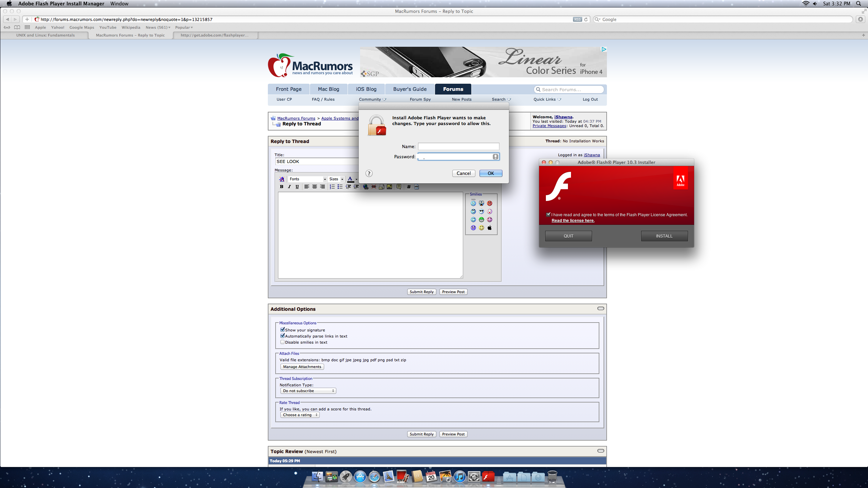The height and width of the screenshot is (488, 868).
Task: Open the 'Choose a rating' dropdown
Action: [x=300, y=415]
